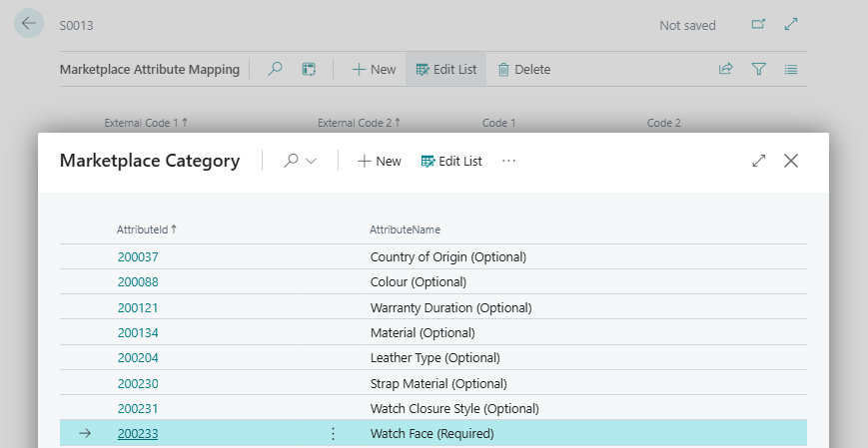
Task: Open the search dropdown in Marketplace Category
Action: pyautogui.click(x=300, y=161)
